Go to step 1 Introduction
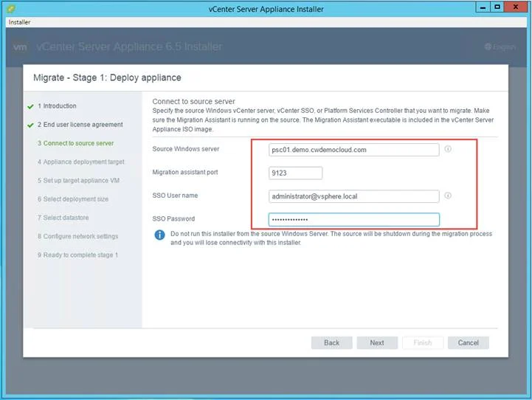This screenshot has height=400, width=532. tap(57, 106)
